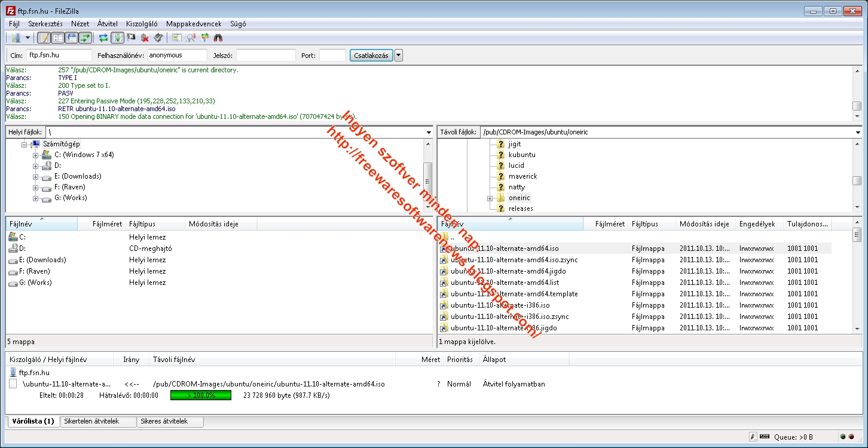868x448 pixels.
Task: Click icon of ubuntu-11.10-alternate-amd64.template
Action: [x=444, y=294]
